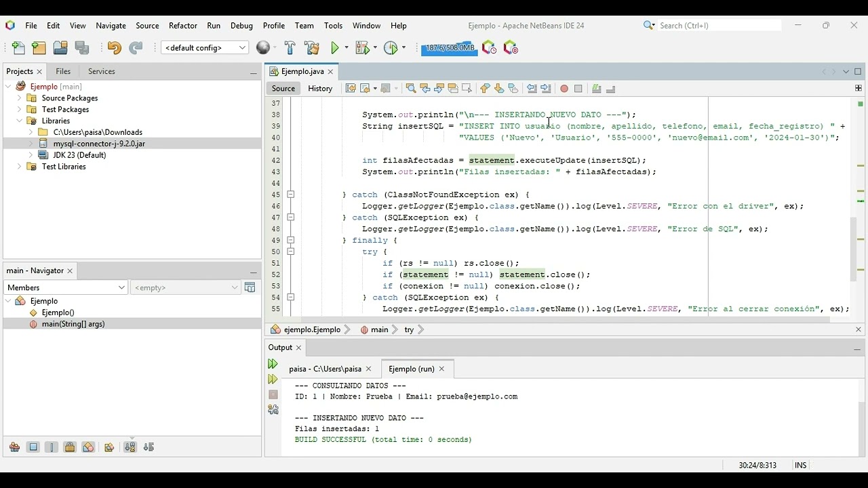
Task: Click the Run Project green play icon
Action: click(x=335, y=47)
